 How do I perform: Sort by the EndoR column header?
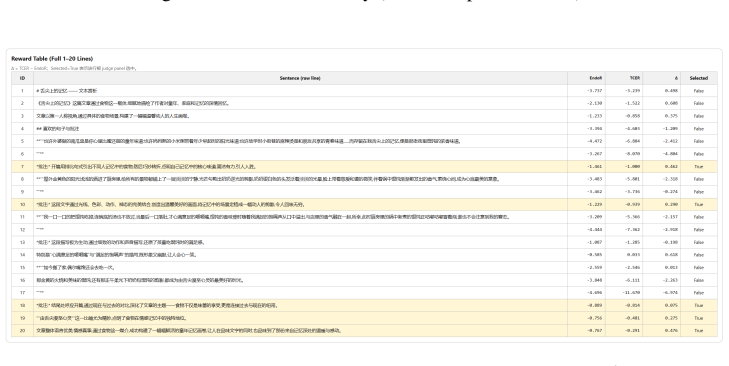pos(595,78)
